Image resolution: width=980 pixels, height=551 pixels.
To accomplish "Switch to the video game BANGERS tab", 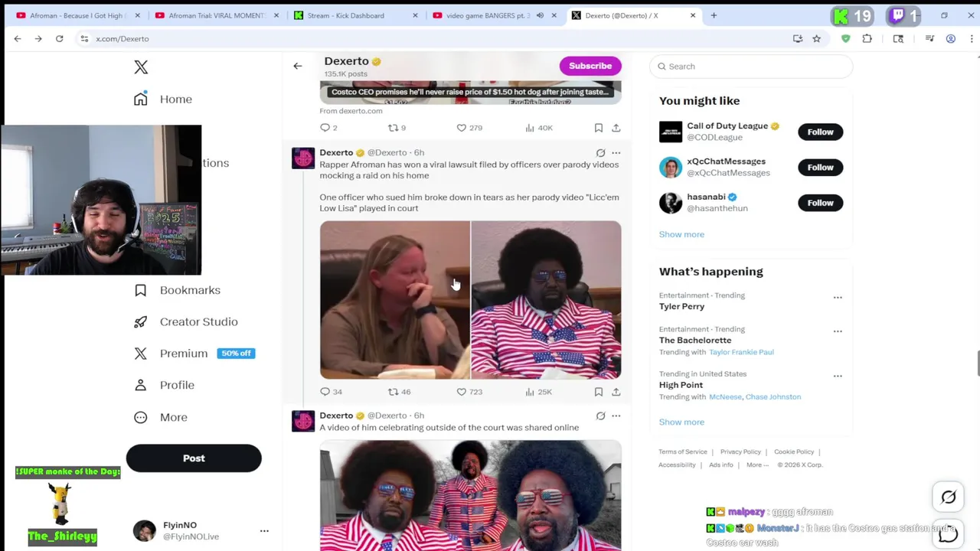I will tap(488, 15).
